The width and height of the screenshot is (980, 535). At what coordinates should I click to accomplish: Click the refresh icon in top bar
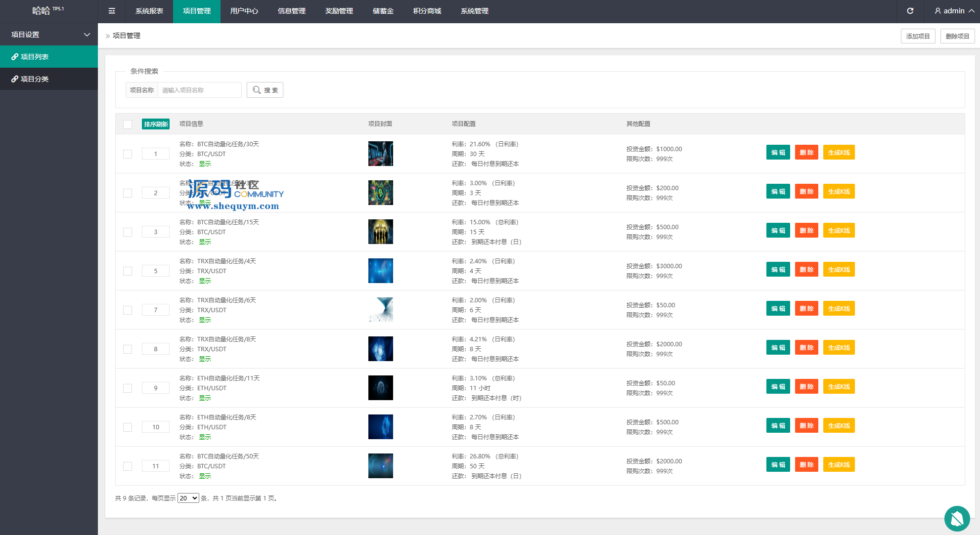click(910, 11)
